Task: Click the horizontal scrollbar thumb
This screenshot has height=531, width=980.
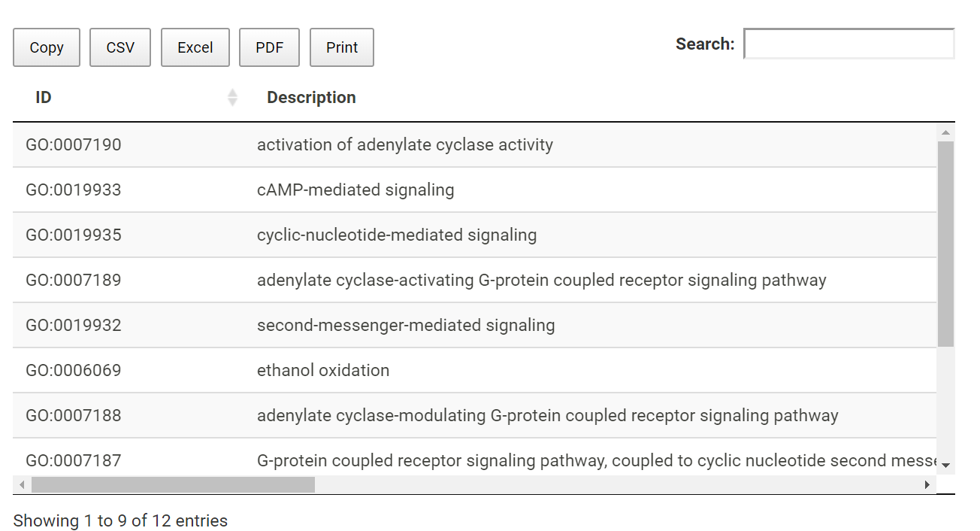Action: pyautogui.click(x=173, y=485)
